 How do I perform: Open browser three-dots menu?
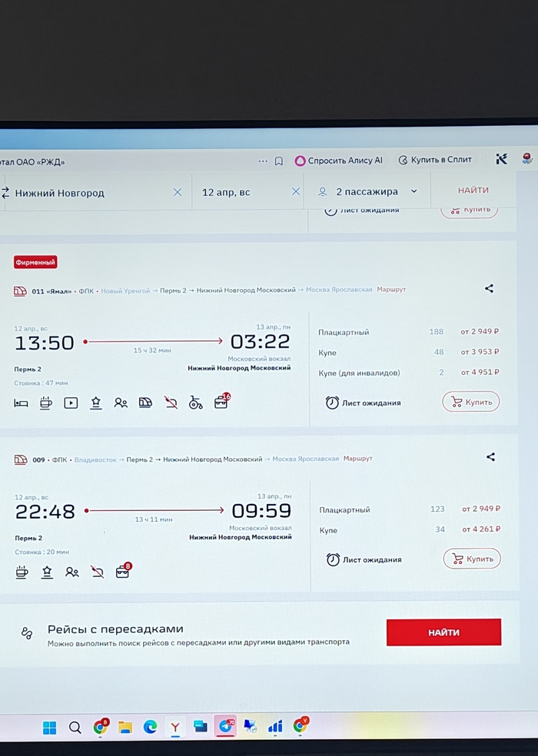point(263,161)
